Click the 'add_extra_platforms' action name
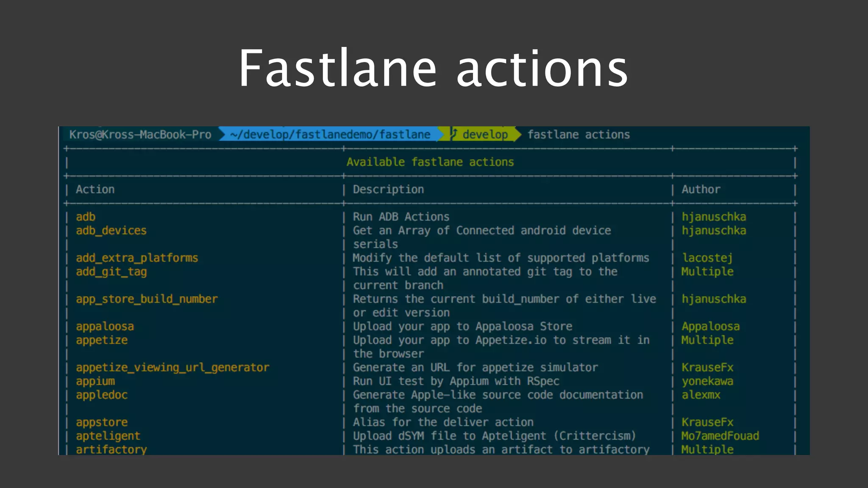Screen dimensions: 868x488 pos(137,258)
